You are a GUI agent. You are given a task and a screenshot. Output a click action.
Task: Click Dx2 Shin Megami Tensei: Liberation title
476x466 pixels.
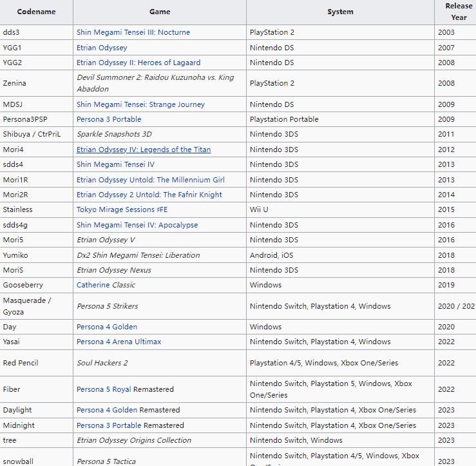(138, 255)
